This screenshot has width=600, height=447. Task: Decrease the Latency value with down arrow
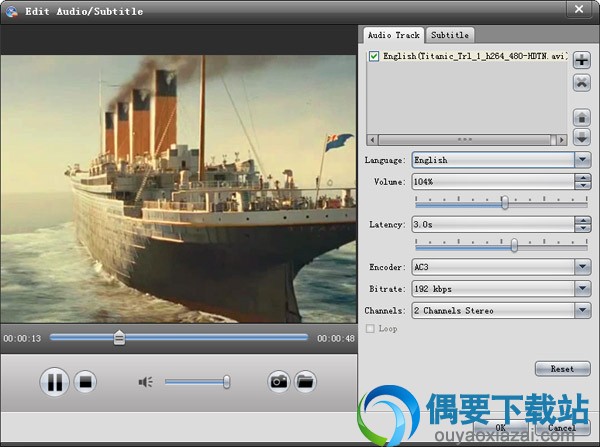tap(583, 228)
